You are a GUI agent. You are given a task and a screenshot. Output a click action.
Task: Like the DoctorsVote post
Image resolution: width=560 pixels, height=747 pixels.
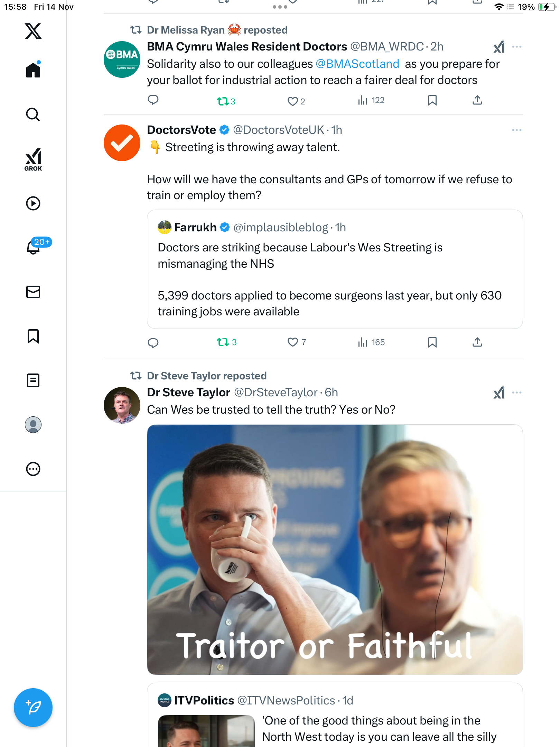[293, 342]
